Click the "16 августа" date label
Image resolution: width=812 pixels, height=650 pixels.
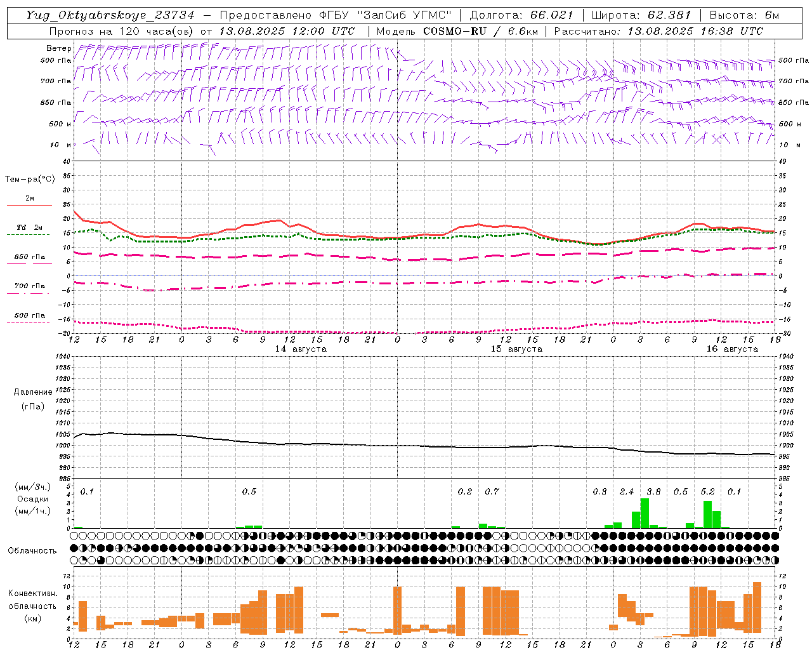(x=732, y=349)
